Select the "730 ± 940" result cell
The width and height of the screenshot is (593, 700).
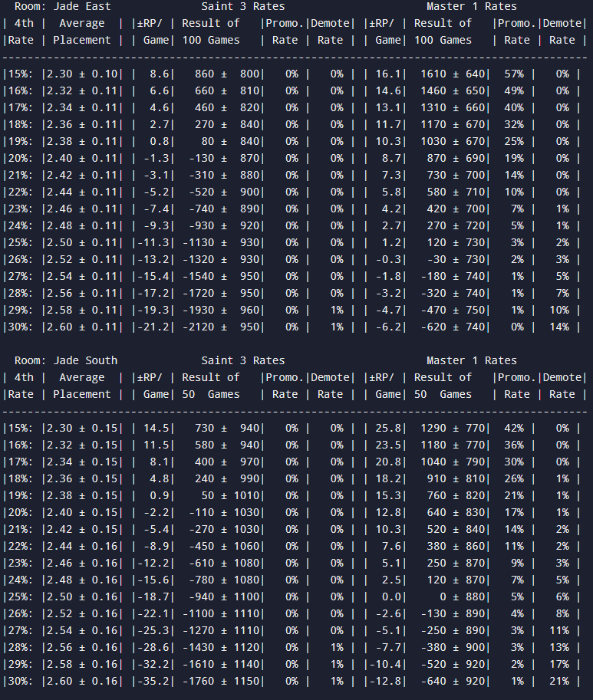coord(227,428)
